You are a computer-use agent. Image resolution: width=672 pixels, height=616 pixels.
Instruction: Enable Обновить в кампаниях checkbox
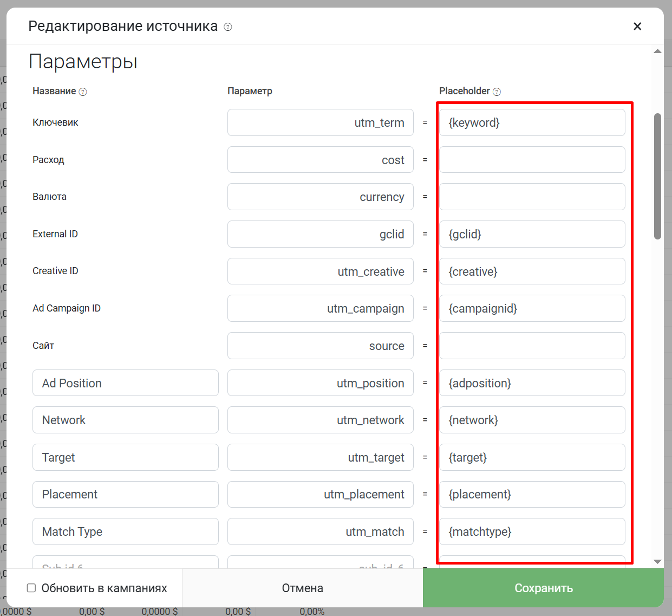31,588
